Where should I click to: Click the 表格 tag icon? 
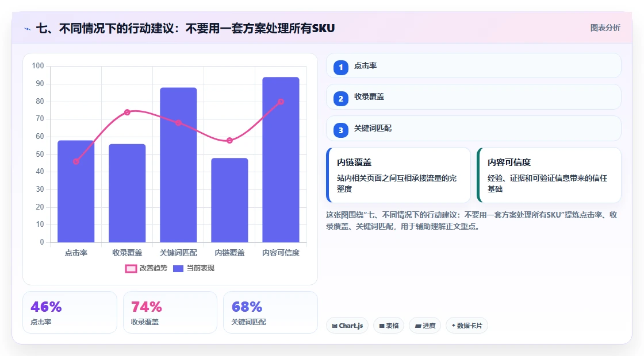pos(382,326)
